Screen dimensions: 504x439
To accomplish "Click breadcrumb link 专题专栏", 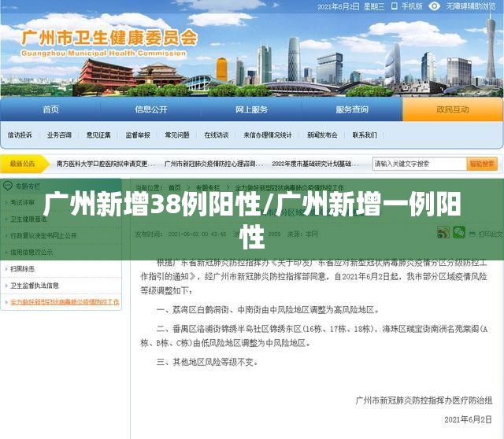I will coord(208,187).
